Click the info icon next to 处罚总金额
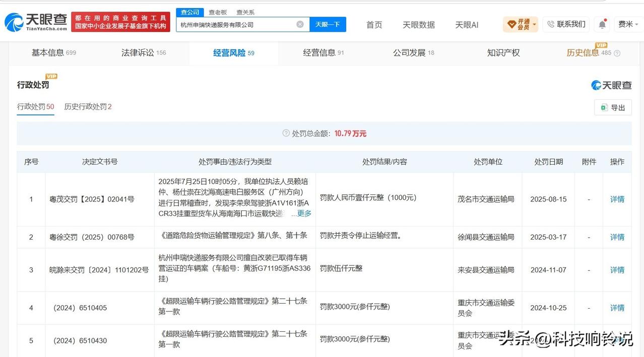 (286, 133)
